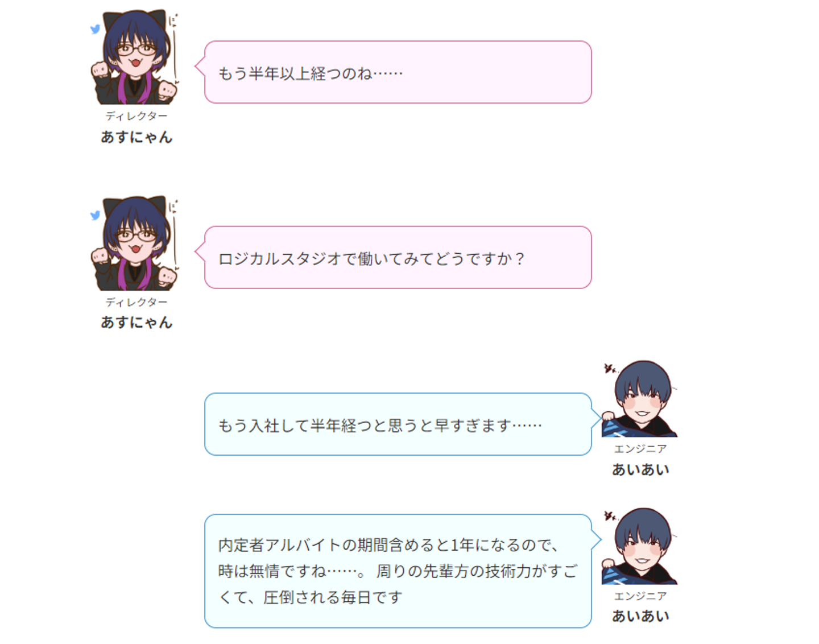Viewport: 819px width, 644px height.
Task: Select the 'ロジカルスタジオで働いてみてどうですか？' speech bubble
Action: click(398, 258)
